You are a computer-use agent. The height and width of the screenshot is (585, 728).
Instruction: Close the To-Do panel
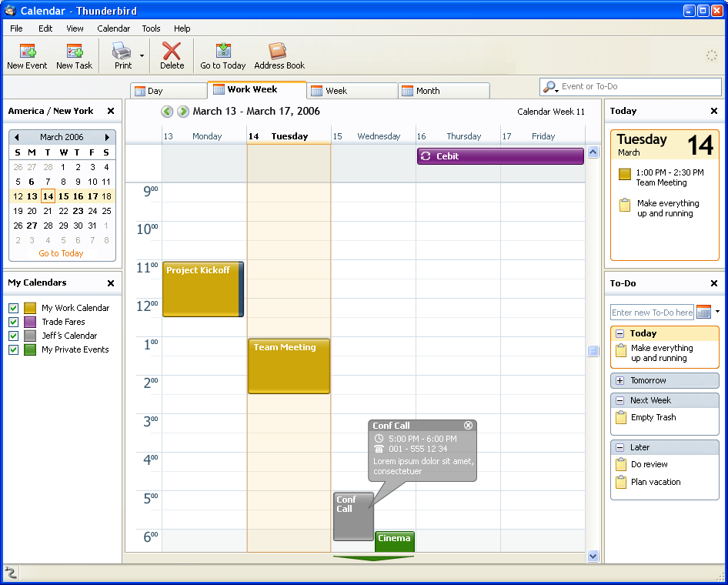click(x=714, y=283)
